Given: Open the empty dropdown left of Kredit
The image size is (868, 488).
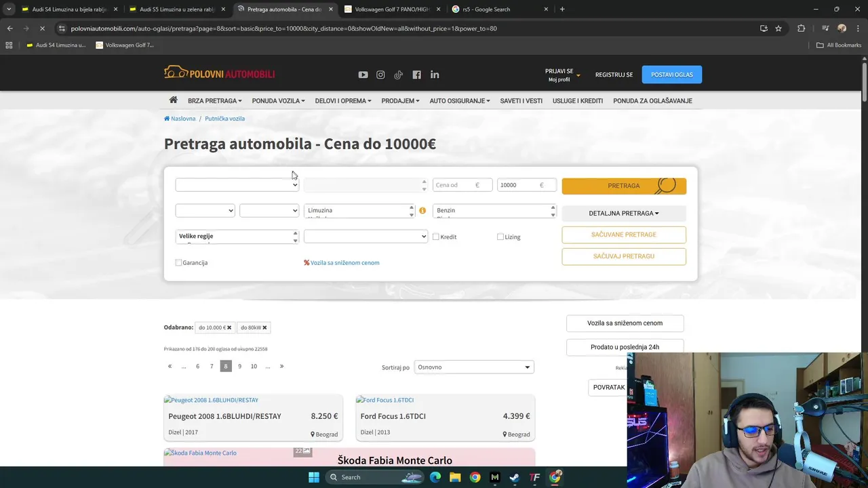Looking at the screenshot, I should pyautogui.click(x=366, y=237).
